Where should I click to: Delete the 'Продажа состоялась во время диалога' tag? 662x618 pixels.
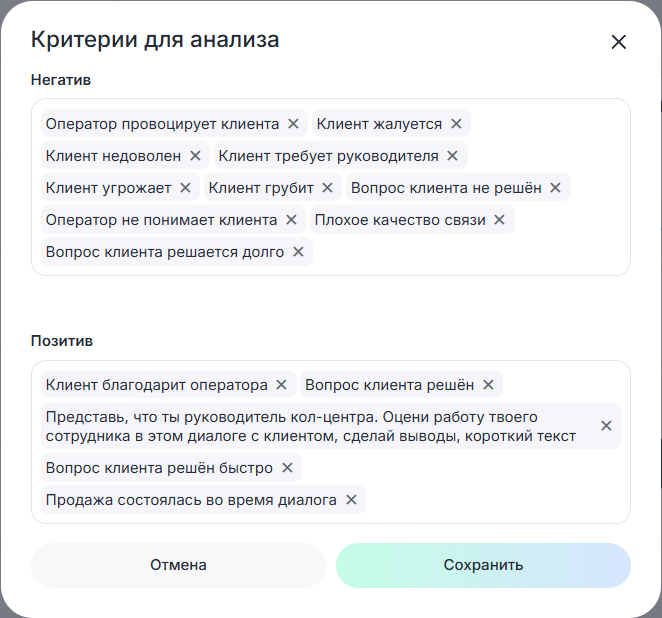click(351, 500)
